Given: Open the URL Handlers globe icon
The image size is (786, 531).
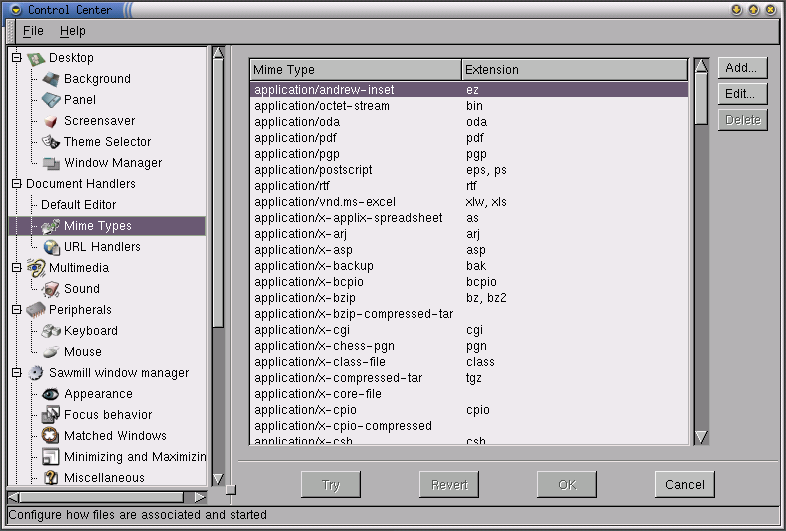Looking at the screenshot, I should pos(51,247).
